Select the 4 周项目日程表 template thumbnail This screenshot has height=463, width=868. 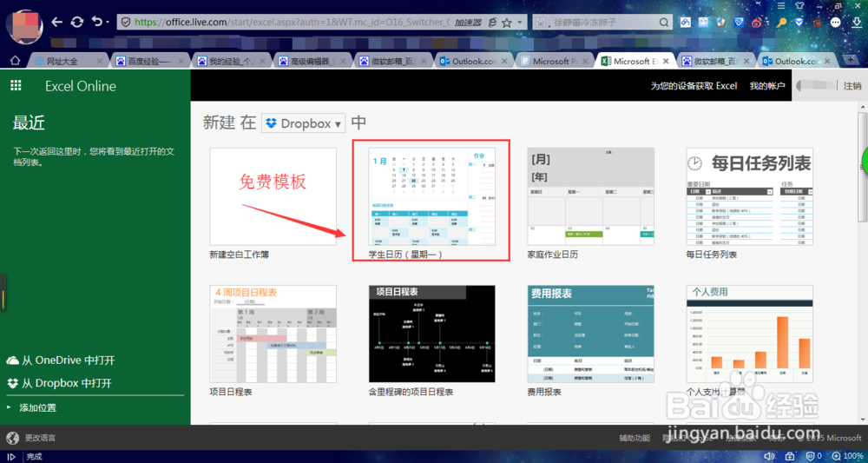tap(273, 334)
